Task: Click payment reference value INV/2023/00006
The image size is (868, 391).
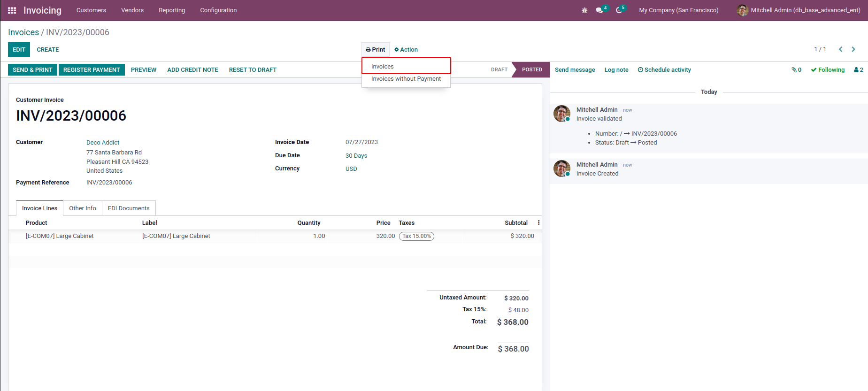Action: [109, 183]
